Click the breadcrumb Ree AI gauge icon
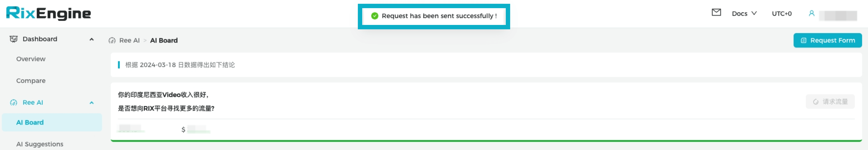The image size is (868, 150). 112,40
